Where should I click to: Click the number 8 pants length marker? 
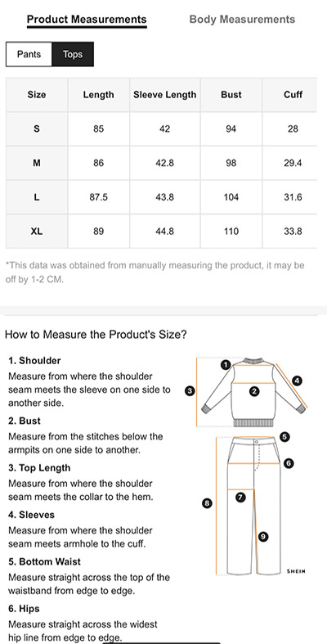pos(208,502)
